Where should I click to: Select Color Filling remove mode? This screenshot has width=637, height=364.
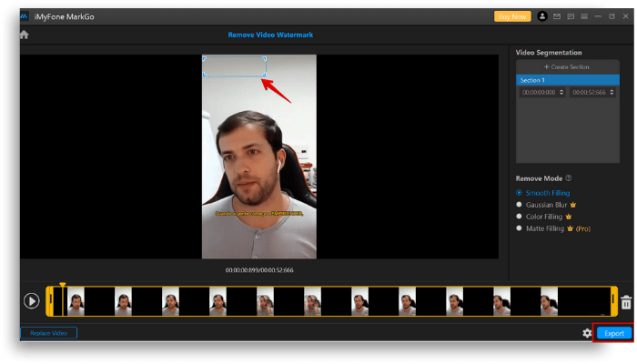(x=543, y=217)
